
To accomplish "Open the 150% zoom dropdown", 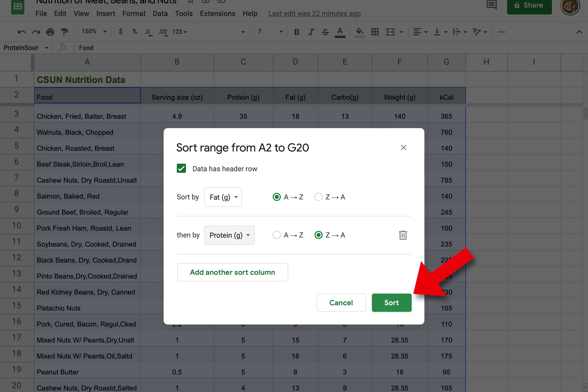I will (94, 31).
